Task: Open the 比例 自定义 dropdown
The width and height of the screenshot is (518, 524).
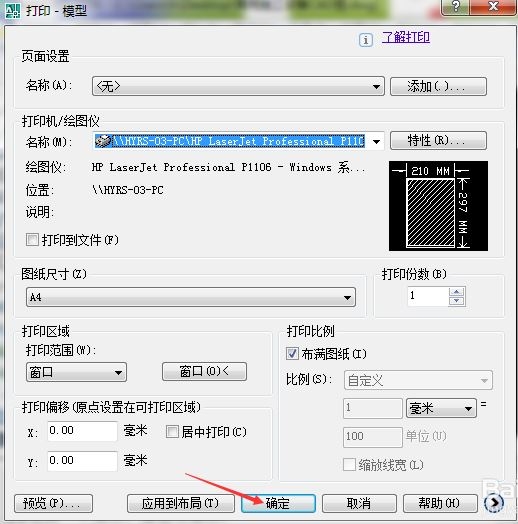Action: [418, 380]
